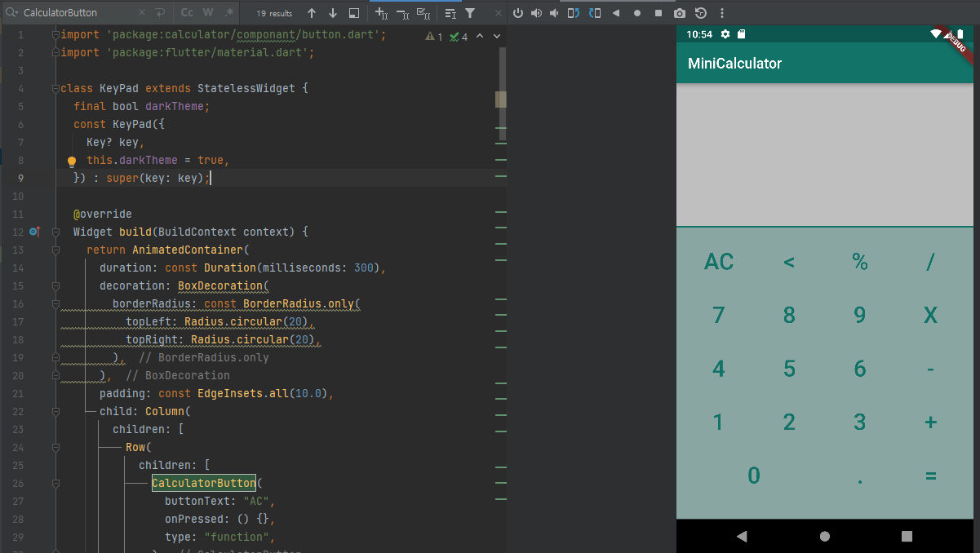Click the override gutter icon on line 12
The width and height of the screenshot is (980, 553).
tap(34, 232)
